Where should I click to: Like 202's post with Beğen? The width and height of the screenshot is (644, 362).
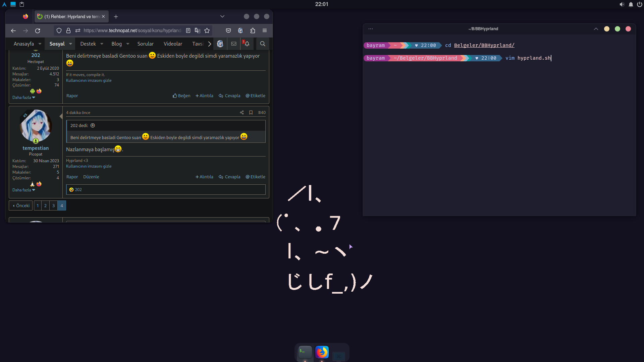coord(181,96)
